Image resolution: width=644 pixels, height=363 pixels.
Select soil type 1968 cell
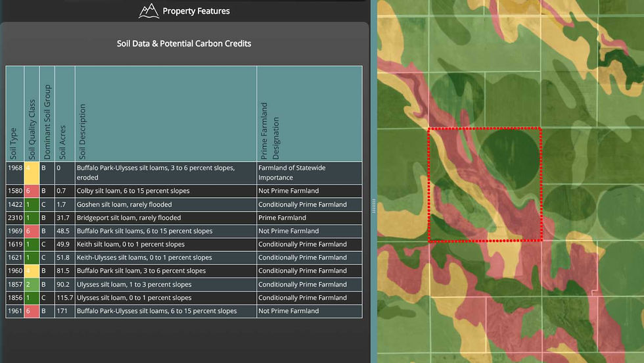[x=15, y=173]
